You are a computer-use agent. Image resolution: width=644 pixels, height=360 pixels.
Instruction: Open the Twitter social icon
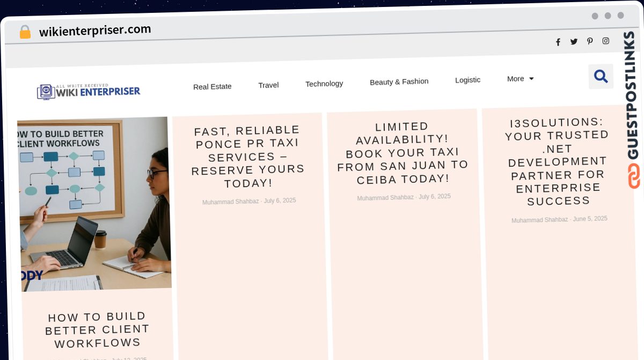click(574, 41)
